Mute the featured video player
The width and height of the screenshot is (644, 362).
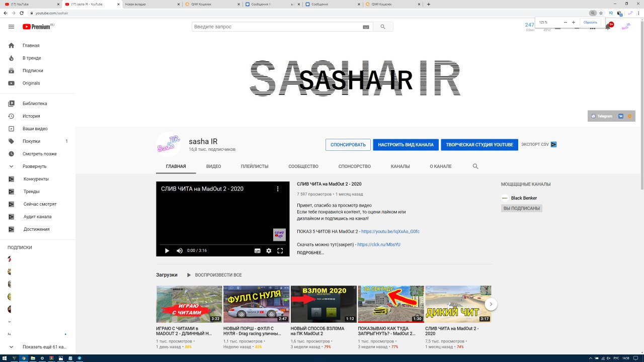180,250
